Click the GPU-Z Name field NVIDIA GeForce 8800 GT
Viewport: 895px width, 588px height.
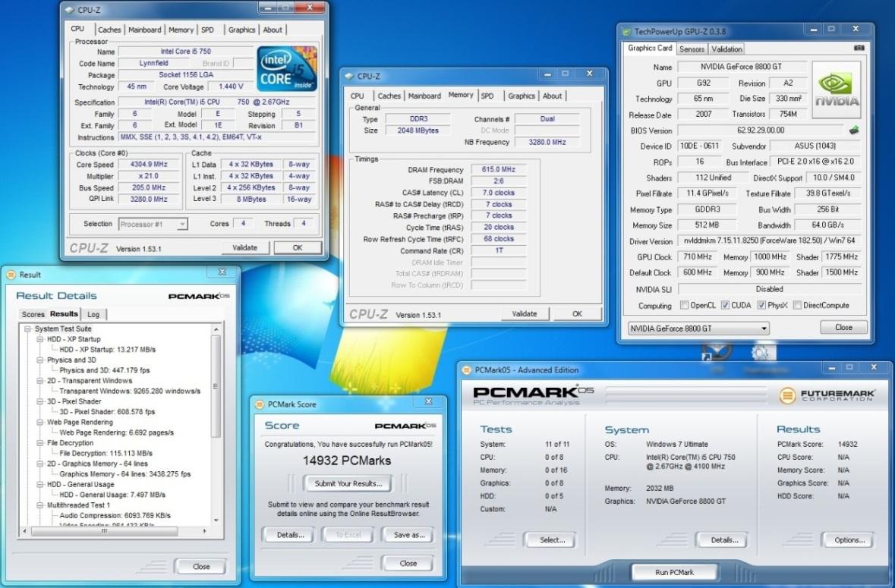[742, 67]
